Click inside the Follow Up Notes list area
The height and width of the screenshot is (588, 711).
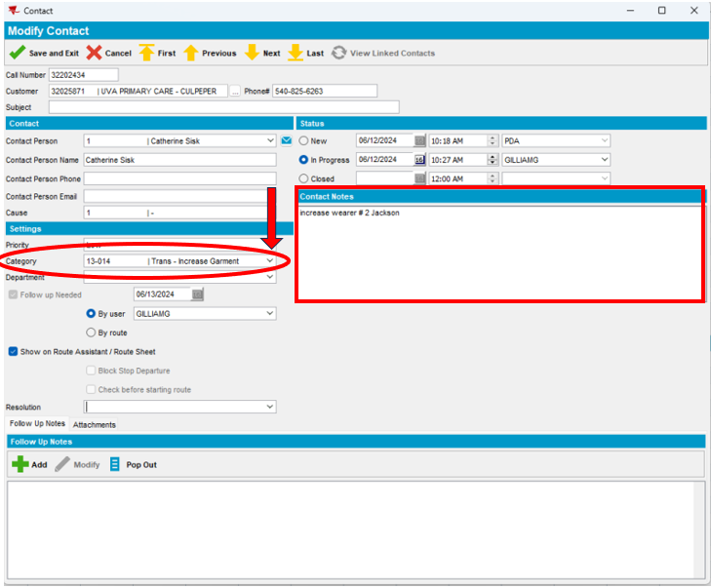(x=350, y=529)
